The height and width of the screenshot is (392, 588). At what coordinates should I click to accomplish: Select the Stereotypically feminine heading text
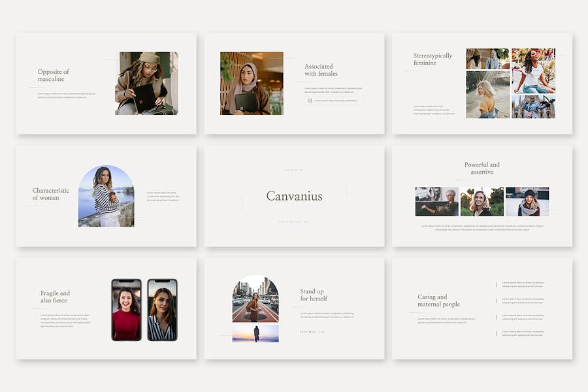coord(433,59)
